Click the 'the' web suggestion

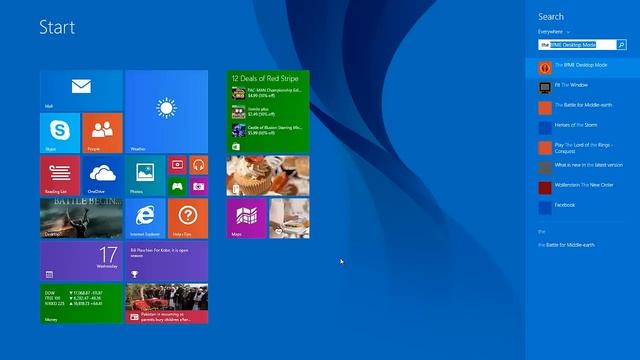[542, 232]
